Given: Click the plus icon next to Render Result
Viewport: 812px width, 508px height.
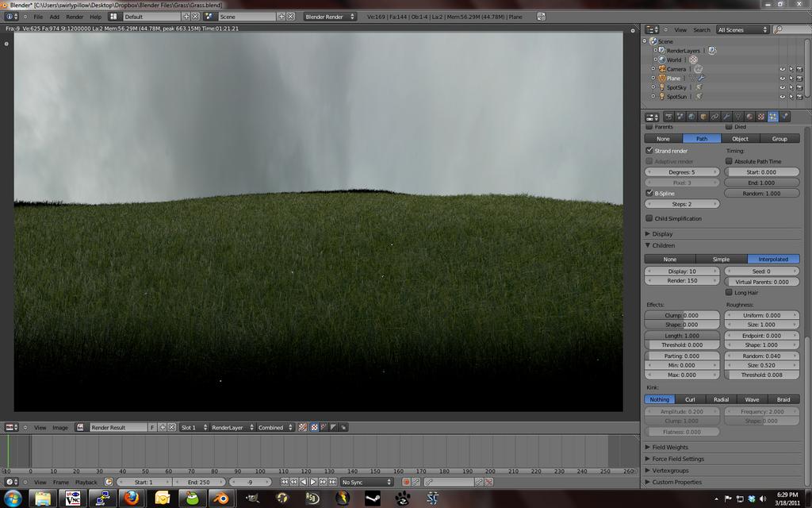Looking at the screenshot, I should click(x=163, y=427).
